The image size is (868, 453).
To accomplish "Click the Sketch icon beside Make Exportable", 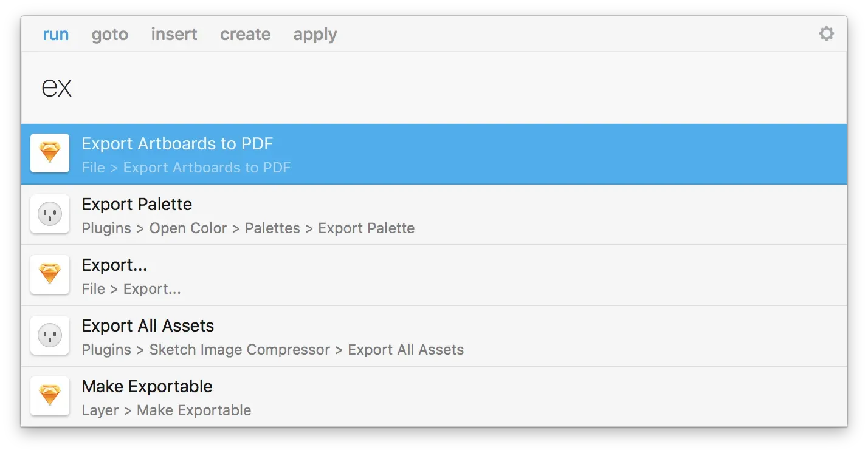I will tap(50, 396).
